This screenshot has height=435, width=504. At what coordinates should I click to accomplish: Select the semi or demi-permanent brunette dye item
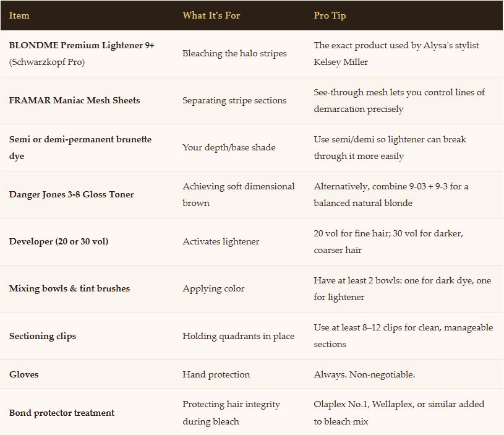point(80,147)
